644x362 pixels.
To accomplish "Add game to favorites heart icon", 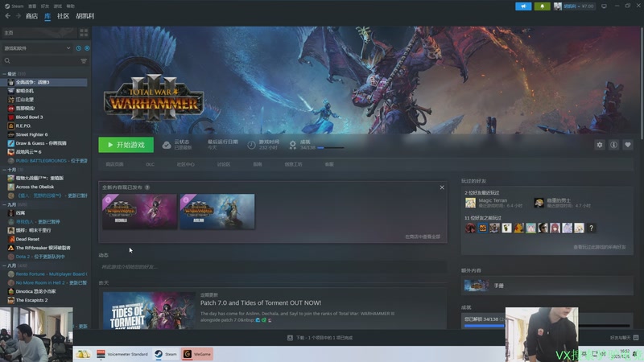I will point(628,145).
